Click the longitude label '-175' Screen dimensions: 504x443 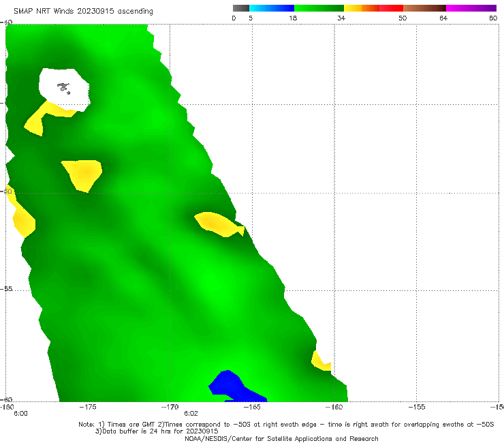88,407
